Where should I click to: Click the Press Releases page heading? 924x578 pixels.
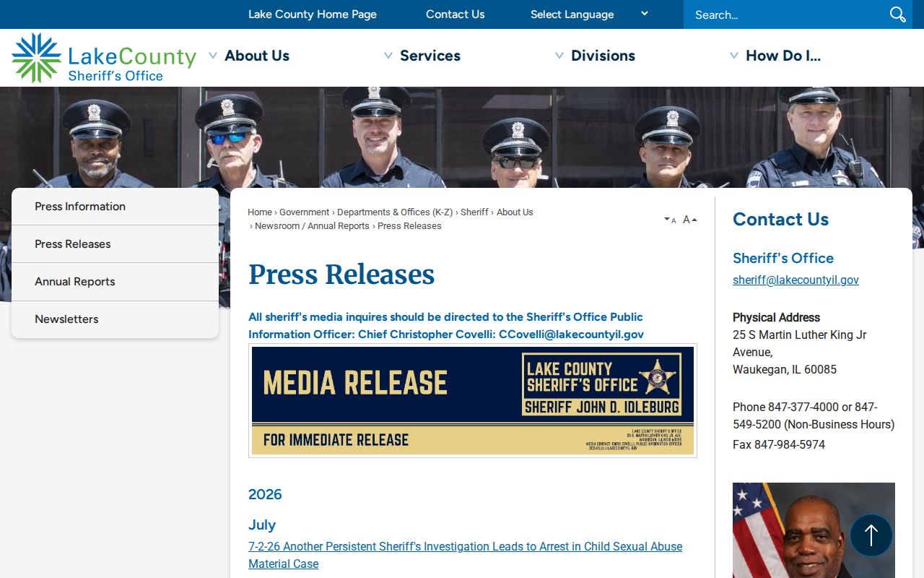[341, 275]
